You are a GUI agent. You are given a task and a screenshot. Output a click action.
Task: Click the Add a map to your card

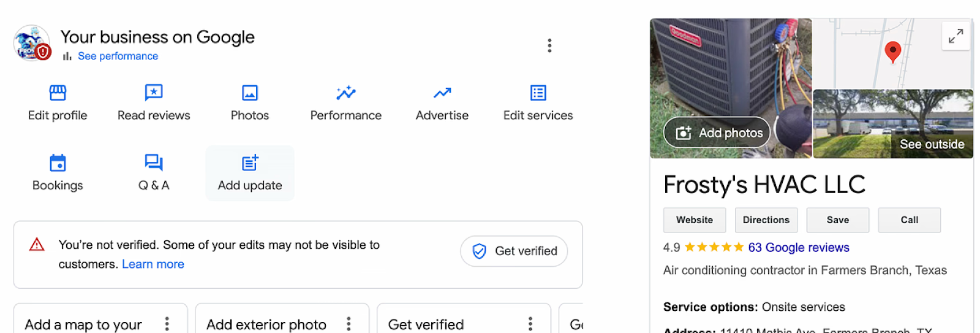point(100,318)
